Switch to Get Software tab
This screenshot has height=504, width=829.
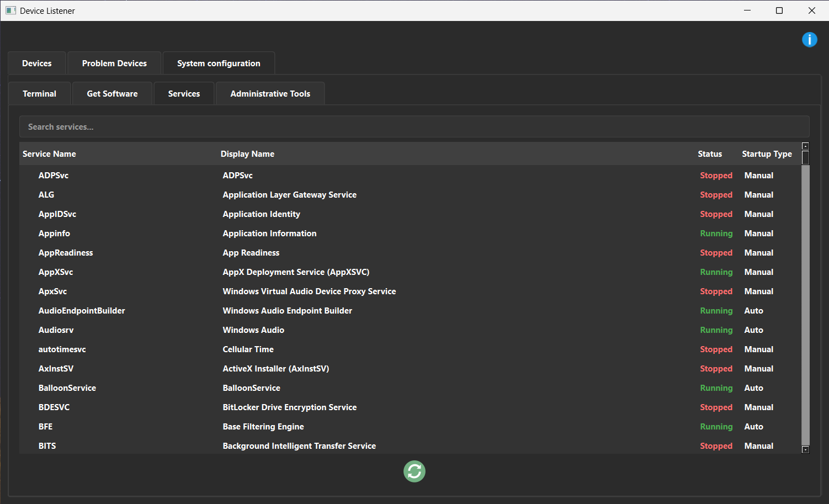(112, 94)
